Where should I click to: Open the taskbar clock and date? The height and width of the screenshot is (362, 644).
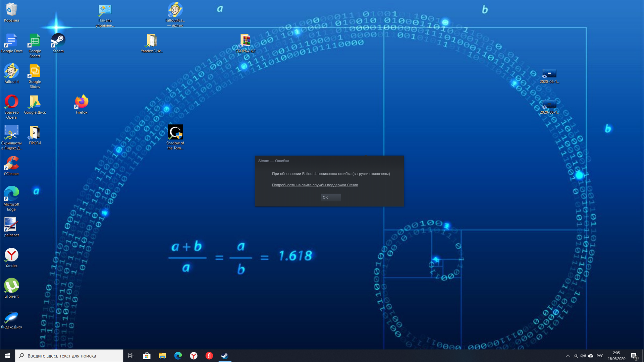pos(616,356)
